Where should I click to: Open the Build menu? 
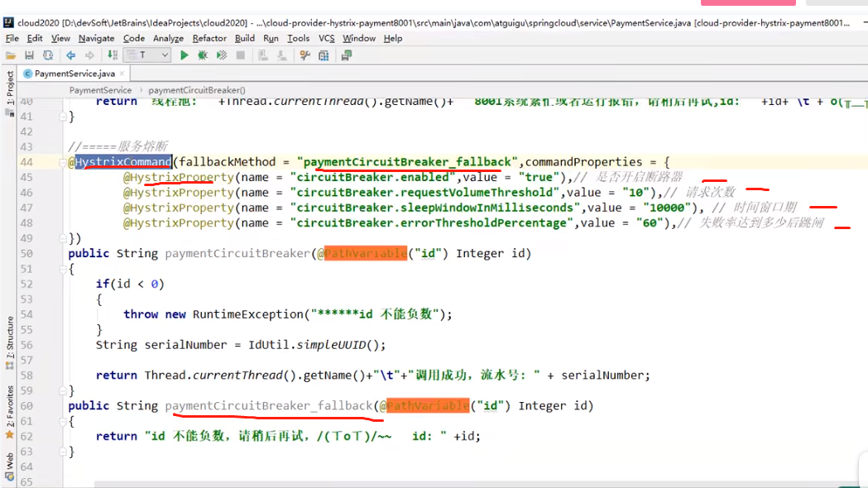[x=245, y=38]
